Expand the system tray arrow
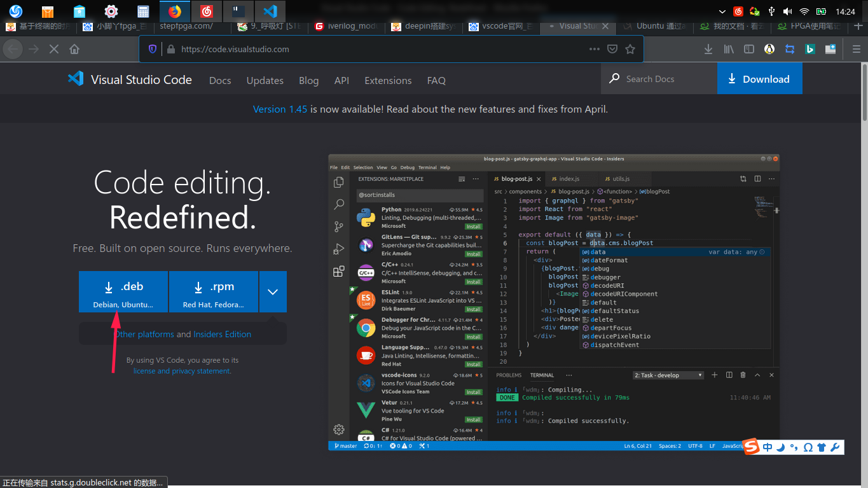The height and width of the screenshot is (488, 868). [x=722, y=11]
